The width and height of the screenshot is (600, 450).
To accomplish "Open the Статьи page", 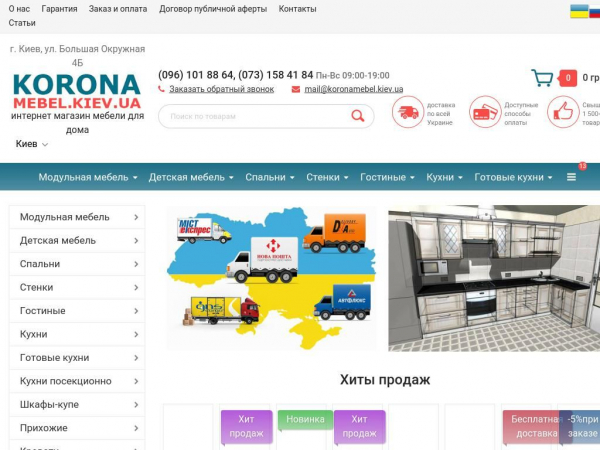I will coord(22,23).
